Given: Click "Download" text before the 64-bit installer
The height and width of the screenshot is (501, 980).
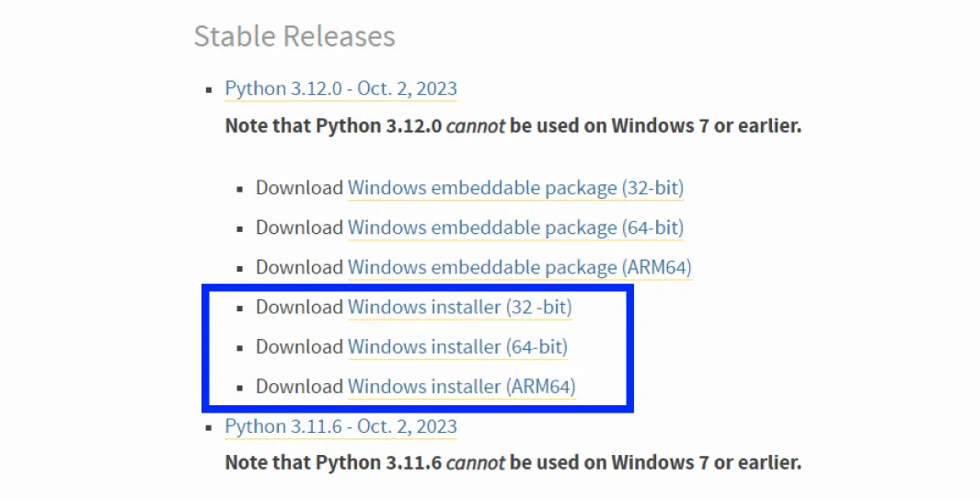Looking at the screenshot, I should pyautogui.click(x=299, y=347).
